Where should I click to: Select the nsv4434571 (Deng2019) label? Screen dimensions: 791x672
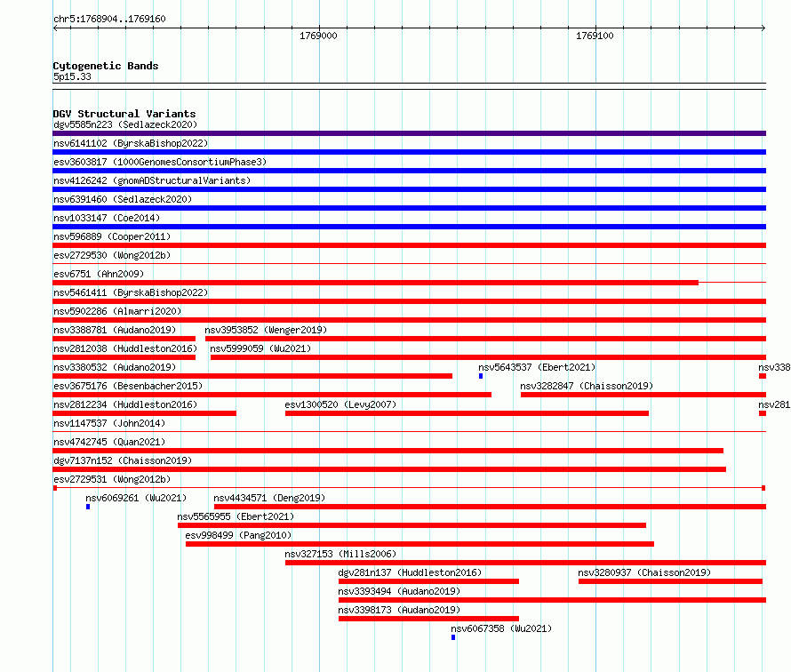click(269, 498)
